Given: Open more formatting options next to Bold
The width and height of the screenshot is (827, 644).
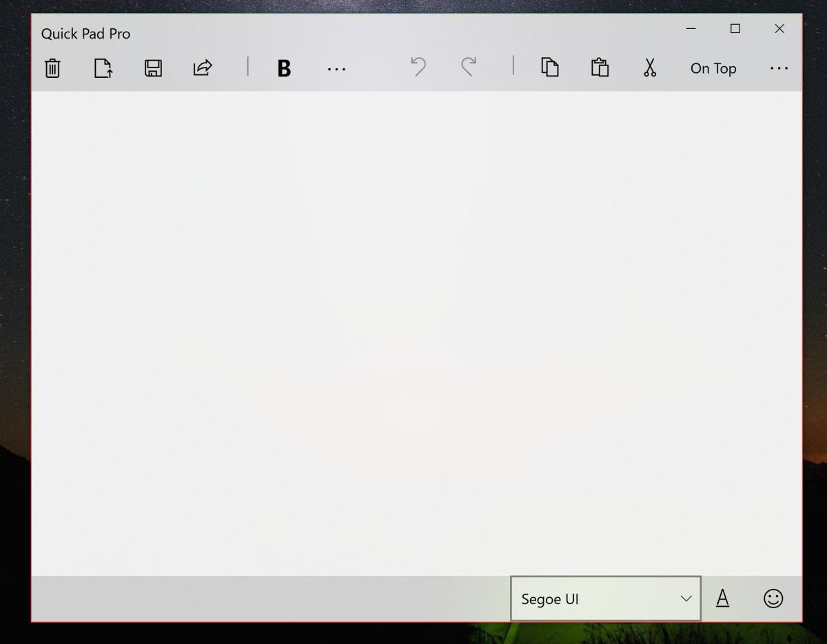Looking at the screenshot, I should coord(336,69).
